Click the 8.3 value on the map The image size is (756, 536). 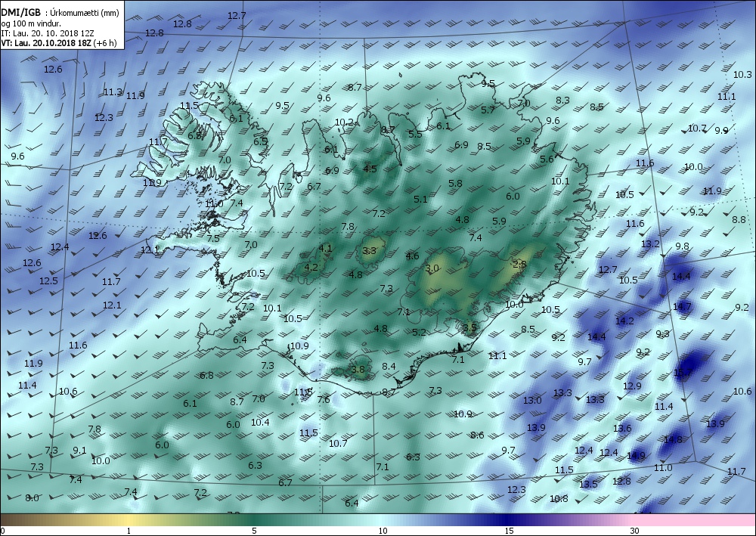562,101
